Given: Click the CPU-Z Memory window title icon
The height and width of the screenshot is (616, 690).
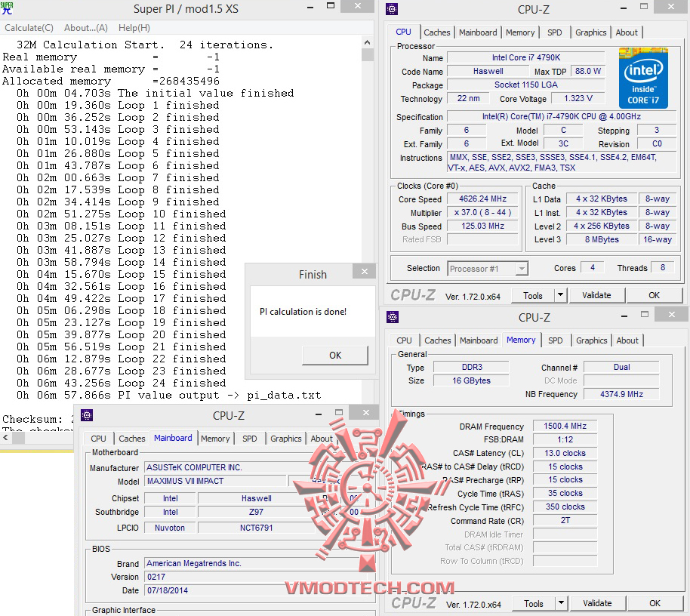Looking at the screenshot, I should (x=392, y=317).
